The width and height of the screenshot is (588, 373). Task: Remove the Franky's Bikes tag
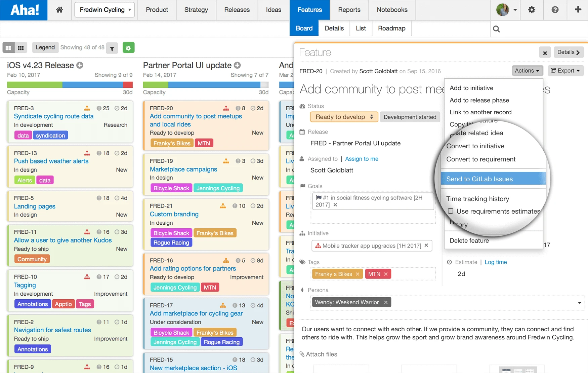[358, 274]
